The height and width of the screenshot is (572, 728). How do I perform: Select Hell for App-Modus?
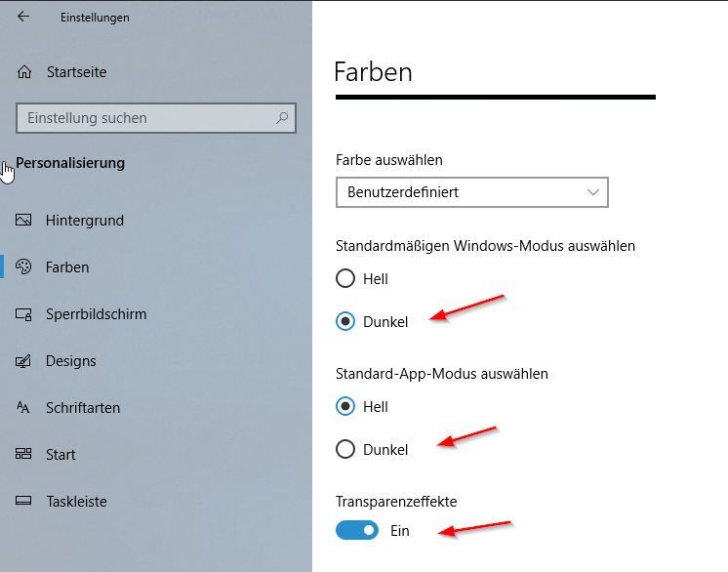(x=345, y=406)
